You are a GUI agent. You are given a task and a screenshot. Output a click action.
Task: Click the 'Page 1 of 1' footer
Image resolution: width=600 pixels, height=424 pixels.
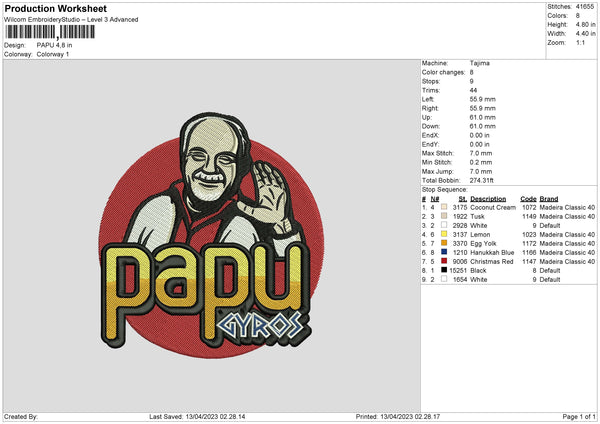579,416
